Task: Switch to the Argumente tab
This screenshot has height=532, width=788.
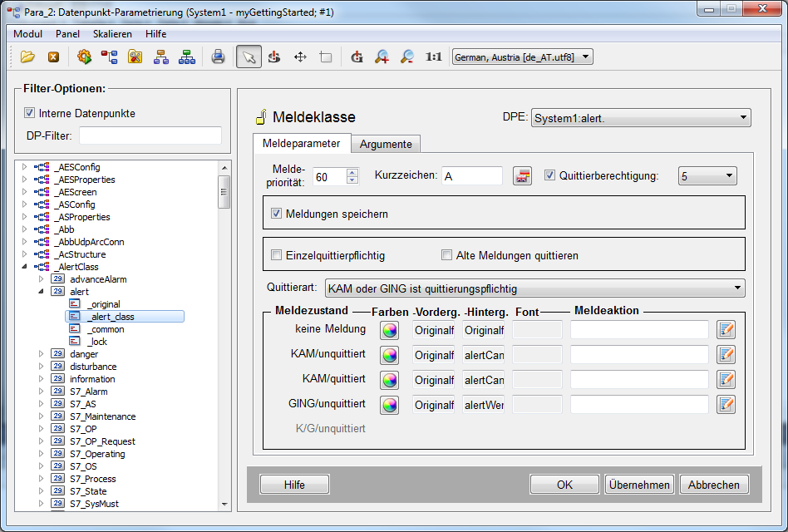Action: pos(386,144)
